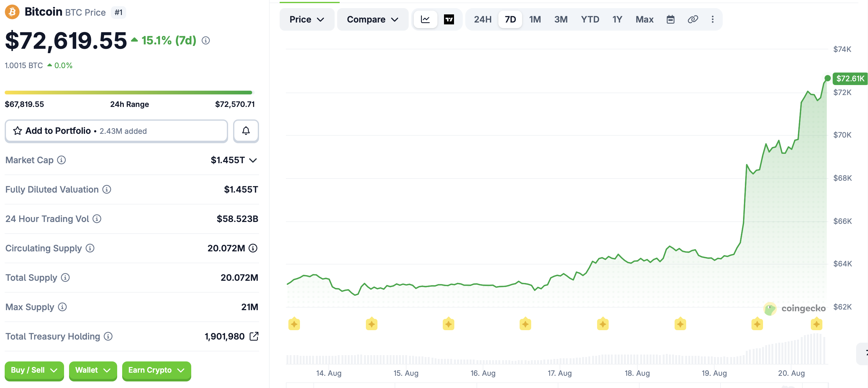
Task: Select the YTD time range
Action: click(x=590, y=20)
